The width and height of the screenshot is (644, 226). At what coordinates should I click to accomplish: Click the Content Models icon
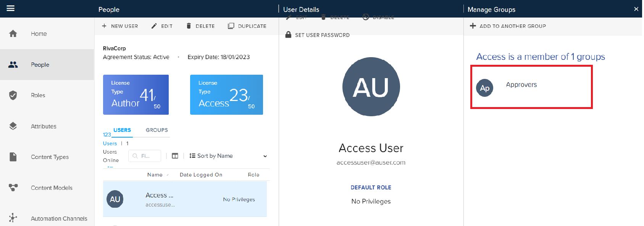(13, 188)
